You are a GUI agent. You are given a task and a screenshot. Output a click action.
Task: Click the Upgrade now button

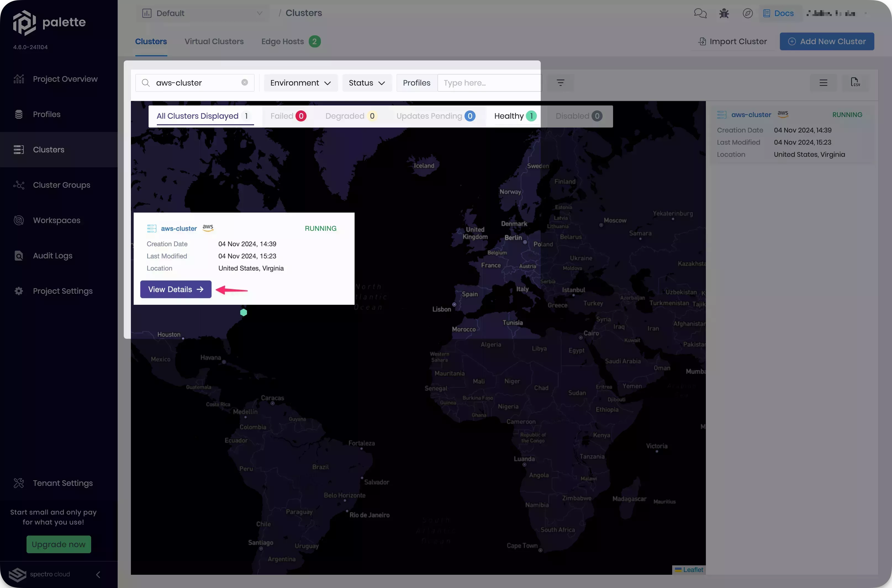click(59, 544)
